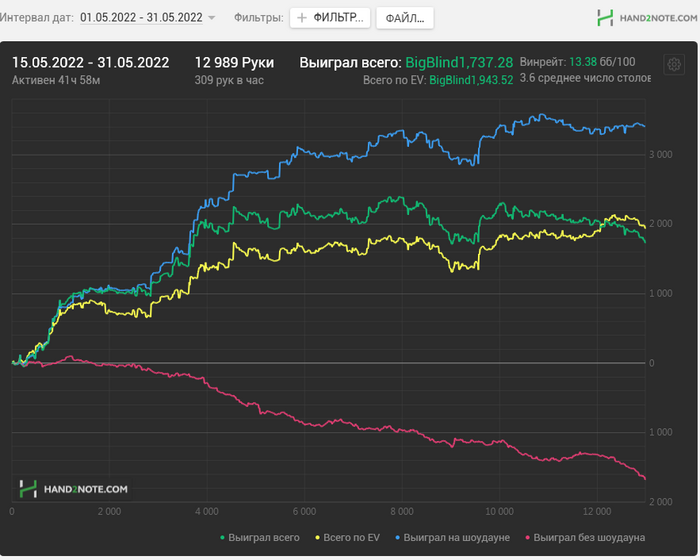This screenshot has width=700, height=560.
Task: Toggle the Выиграл без шоудауна legend series
Action: (585, 538)
